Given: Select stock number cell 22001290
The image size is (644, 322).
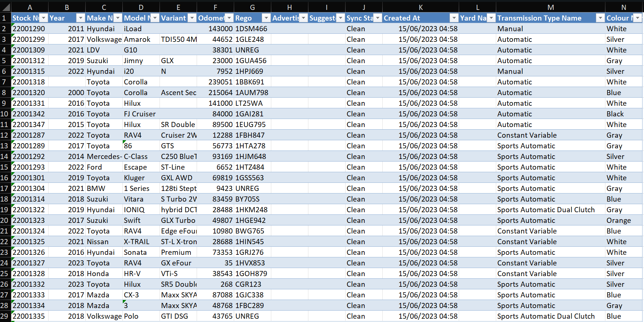Looking at the screenshot, I should pyautogui.click(x=30, y=29).
